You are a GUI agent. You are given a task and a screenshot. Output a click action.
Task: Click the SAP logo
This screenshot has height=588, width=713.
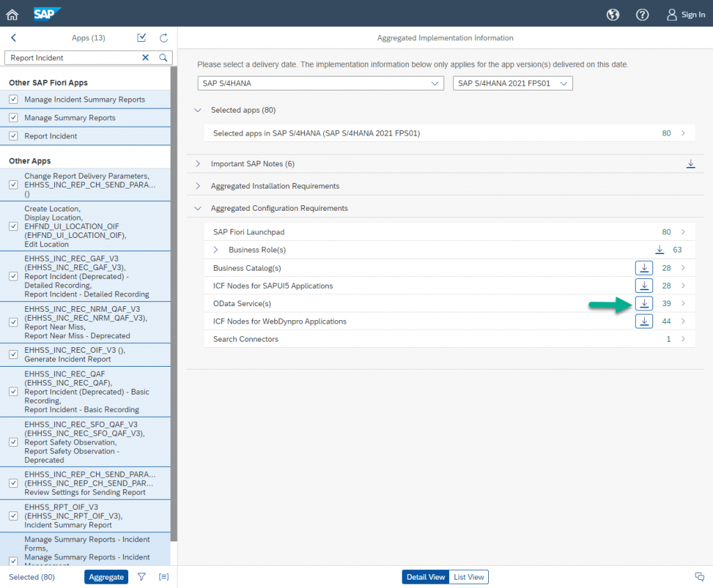(47, 14)
